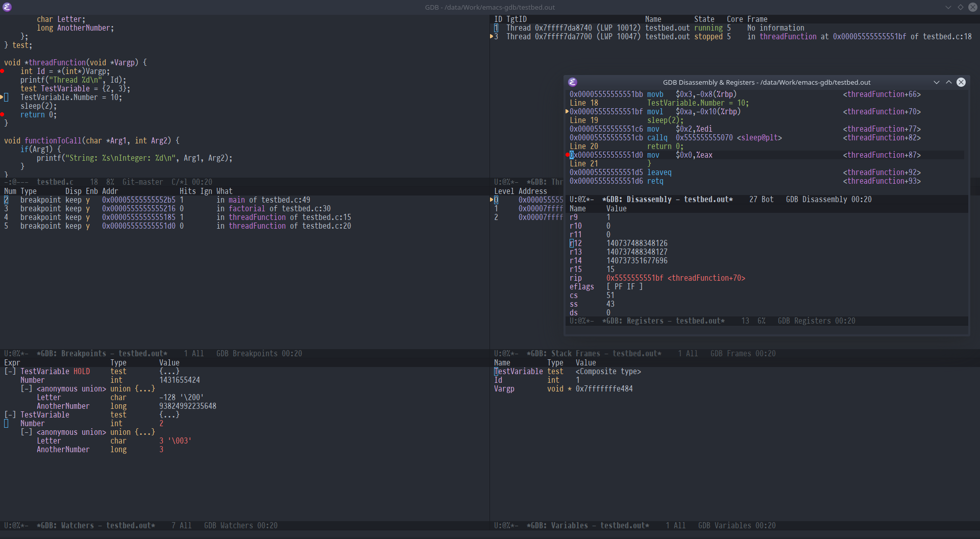Click the down chevron in main GDB title bar
Viewport: 980px width, 539px height.
pyautogui.click(x=948, y=7)
